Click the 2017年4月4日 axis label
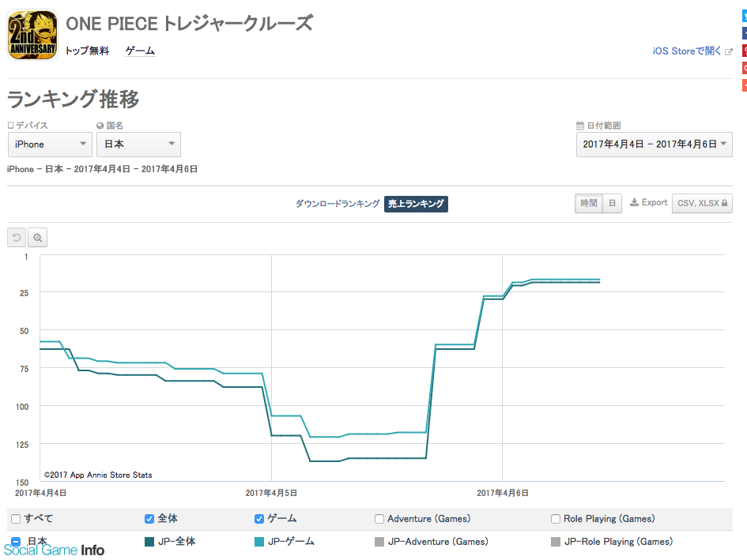 tap(40, 493)
